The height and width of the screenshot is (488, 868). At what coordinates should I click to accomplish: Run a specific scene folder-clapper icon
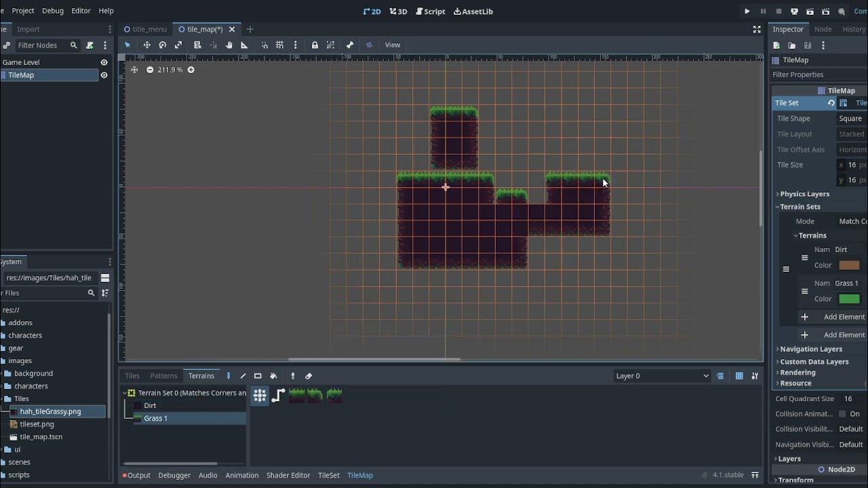826,11
